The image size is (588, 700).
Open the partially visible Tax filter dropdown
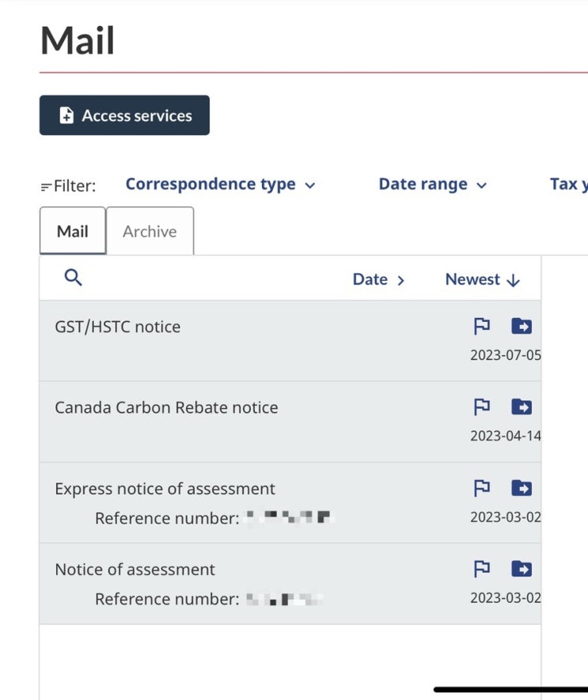tap(569, 184)
